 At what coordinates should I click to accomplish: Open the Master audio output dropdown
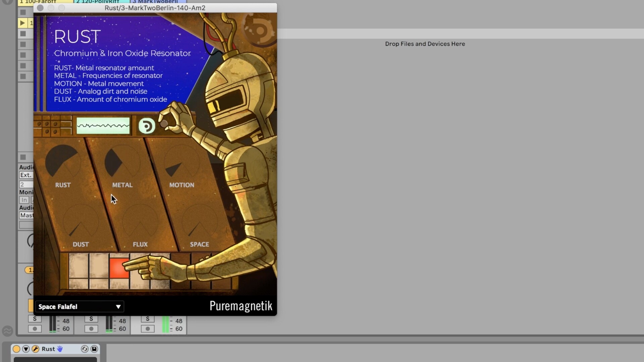click(26, 215)
